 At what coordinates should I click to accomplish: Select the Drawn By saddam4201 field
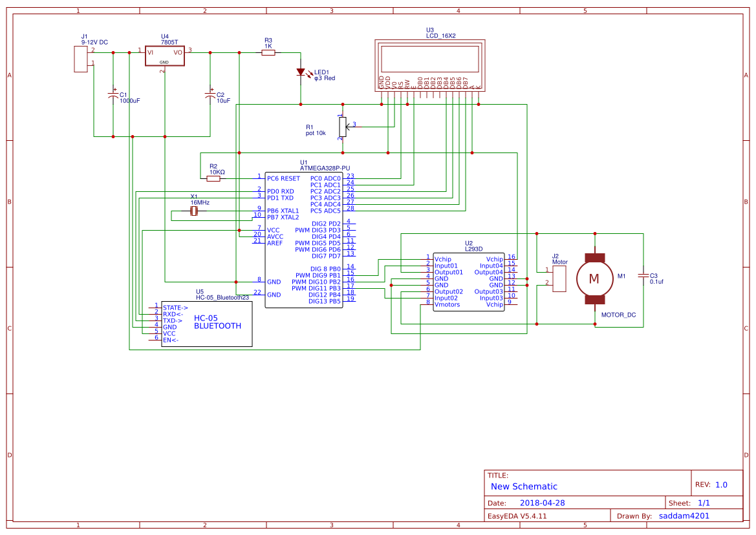point(684,515)
